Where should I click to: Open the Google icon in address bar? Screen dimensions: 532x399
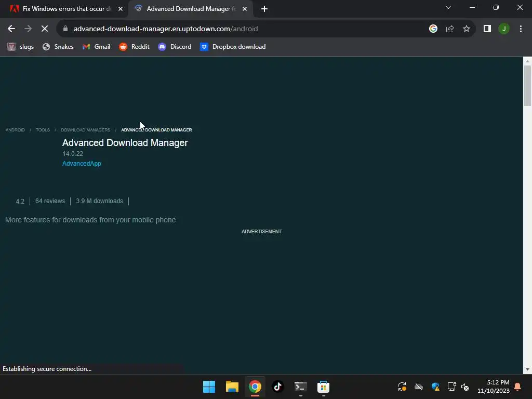(433, 29)
